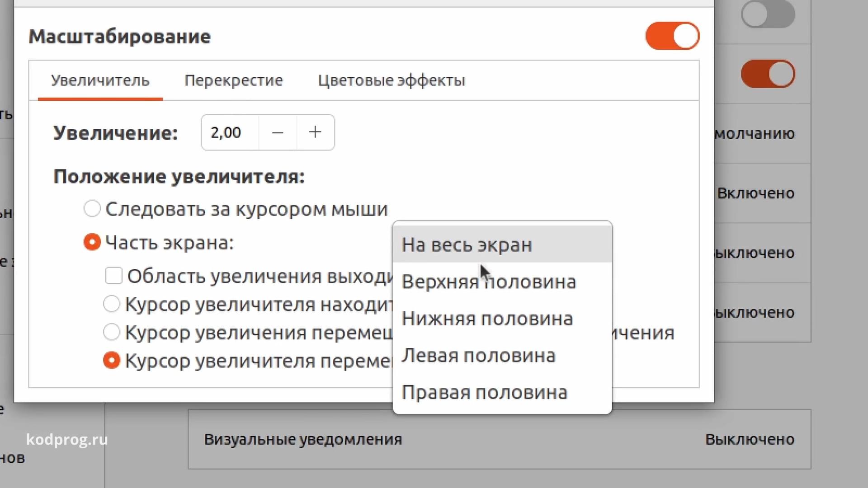Click the zoom-out minus icon
The height and width of the screenshot is (488, 868).
(x=277, y=132)
